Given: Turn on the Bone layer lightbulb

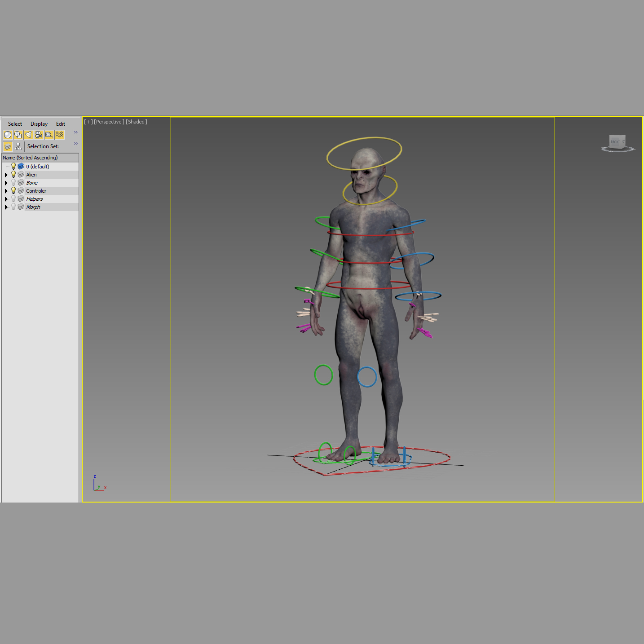Looking at the screenshot, I should click(x=13, y=182).
